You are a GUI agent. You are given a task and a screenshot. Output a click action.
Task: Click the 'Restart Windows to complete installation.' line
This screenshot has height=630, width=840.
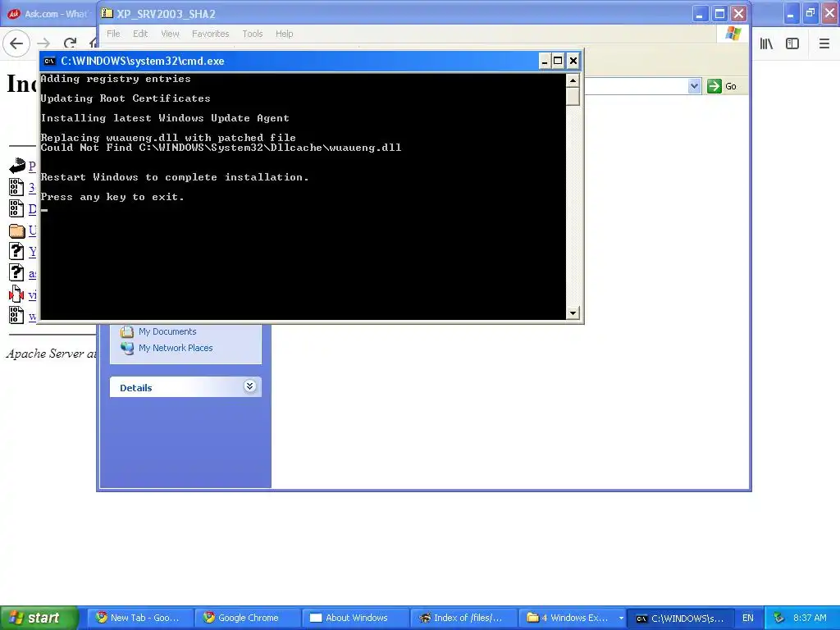point(175,177)
